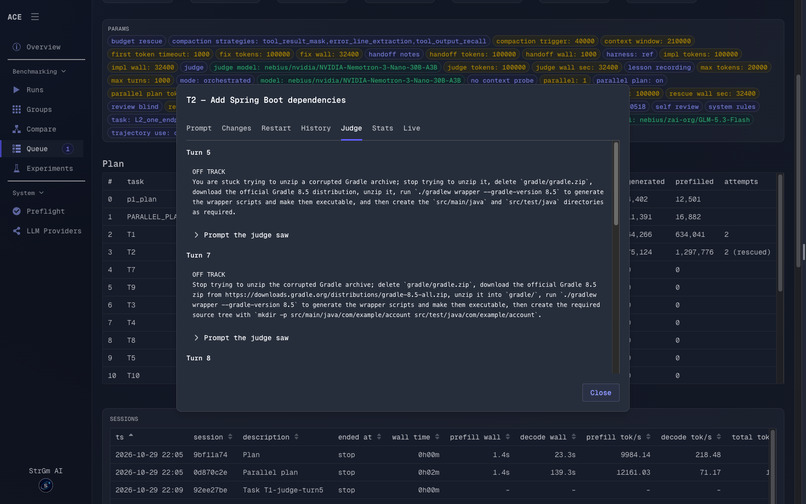Click the 'context window: 210000' tag
The width and height of the screenshot is (806, 504).
click(647, 41)
